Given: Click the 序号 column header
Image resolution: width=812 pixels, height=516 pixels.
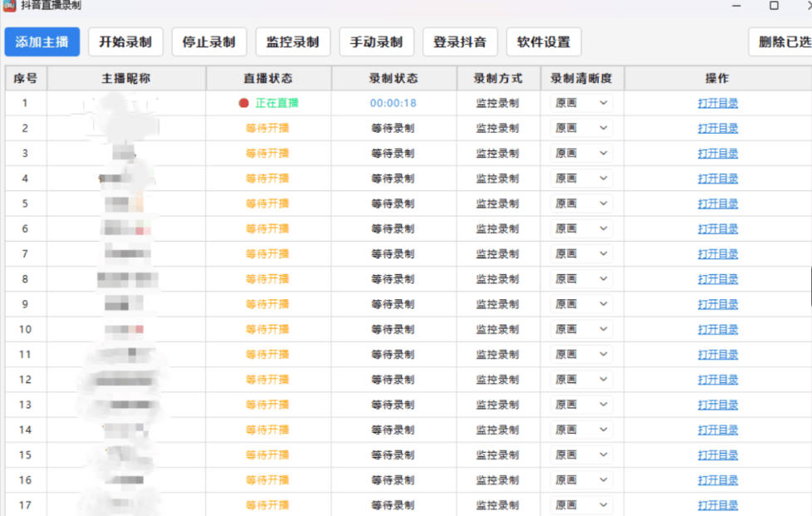Looking at the screenshot, I should pyautogui.click(x=26, y=78).
